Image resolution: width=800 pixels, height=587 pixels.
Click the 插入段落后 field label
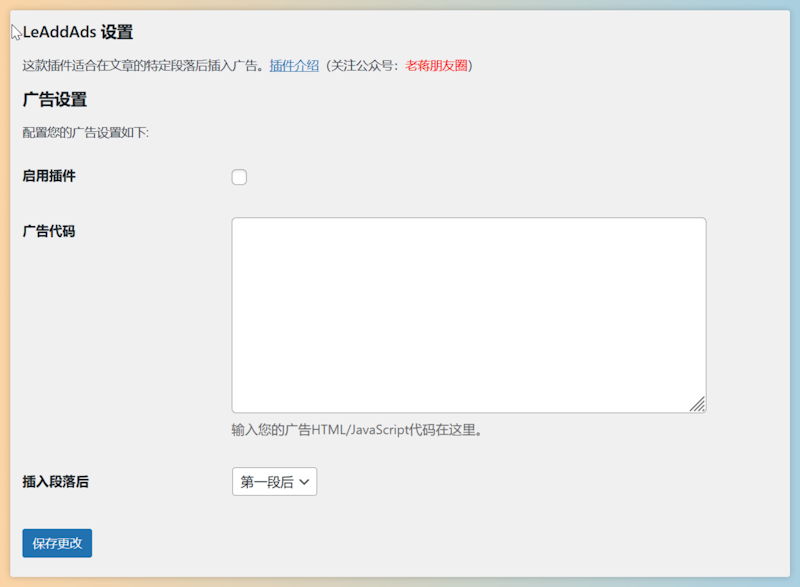click(56, 481)
